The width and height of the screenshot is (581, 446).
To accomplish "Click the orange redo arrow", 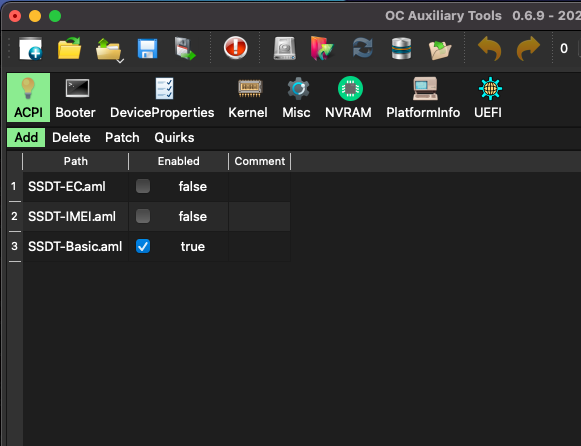I will point(528,48).
